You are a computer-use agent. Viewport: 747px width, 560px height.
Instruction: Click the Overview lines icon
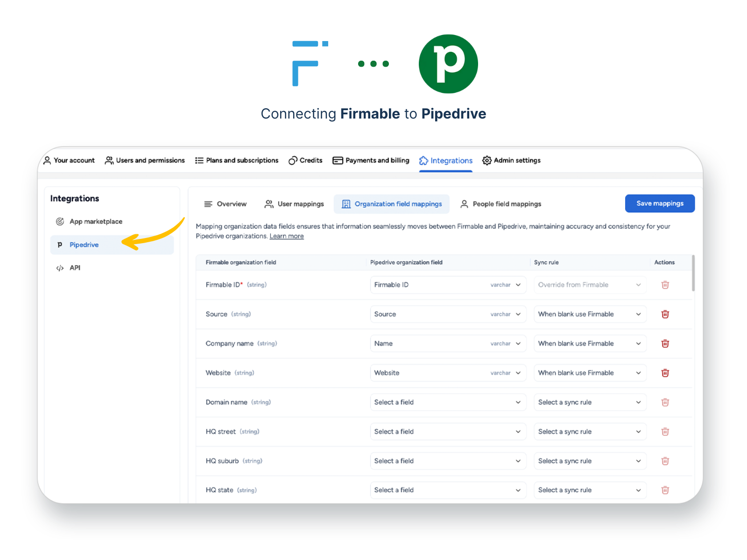pyautogui.click(x=208, y=204)
